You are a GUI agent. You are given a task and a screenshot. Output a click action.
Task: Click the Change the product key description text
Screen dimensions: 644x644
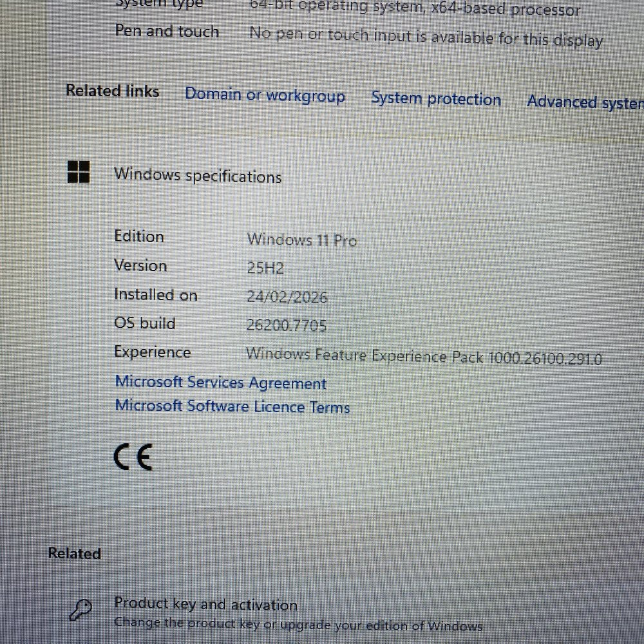[x=298, y=624]
